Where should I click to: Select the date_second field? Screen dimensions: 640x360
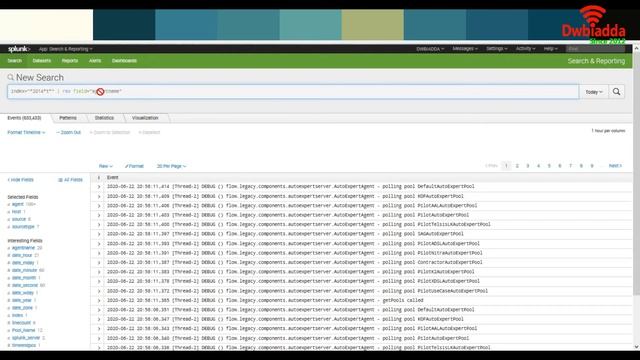pyautogui.click(x=25, y=285)
